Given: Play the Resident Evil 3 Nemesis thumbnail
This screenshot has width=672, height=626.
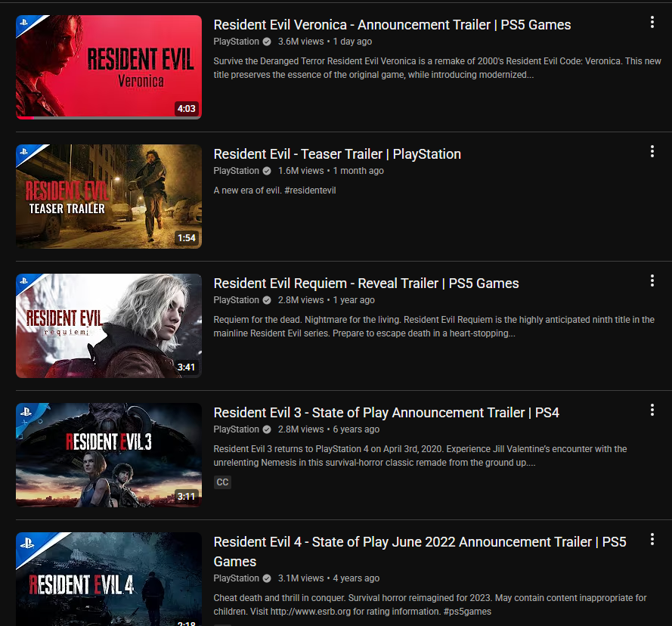Looking at the screenshot, I should click(109, 455).
